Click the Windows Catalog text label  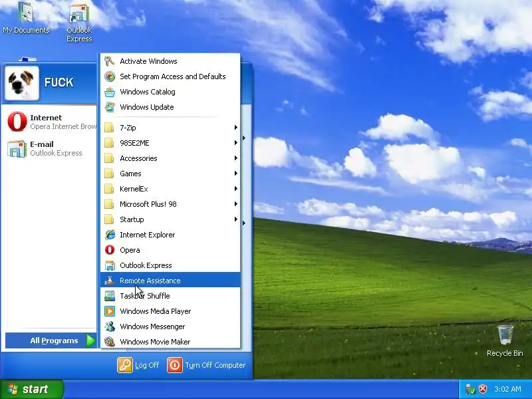(148, 92)
